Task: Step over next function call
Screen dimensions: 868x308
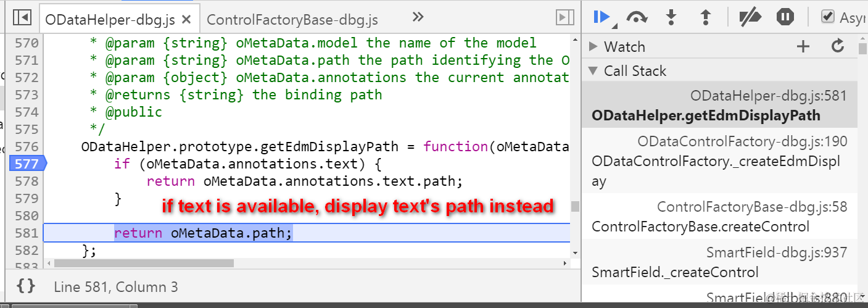Action: pyautogui.click(x=636, y=17)
